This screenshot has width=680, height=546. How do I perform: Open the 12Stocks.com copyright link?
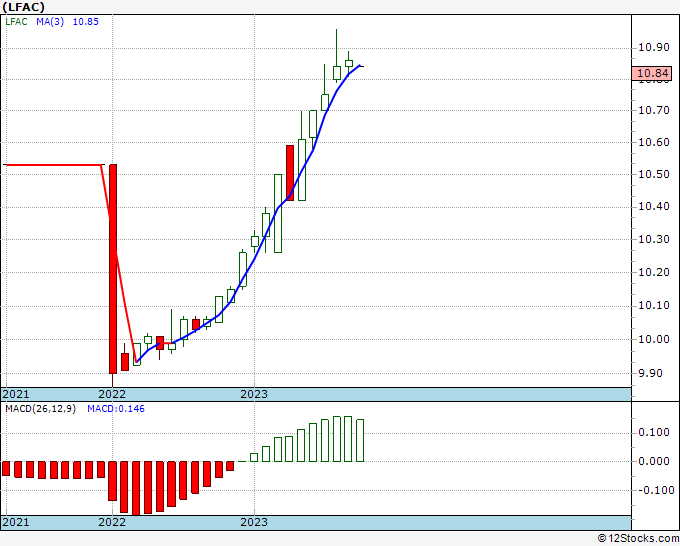click(x=638, y=539)
